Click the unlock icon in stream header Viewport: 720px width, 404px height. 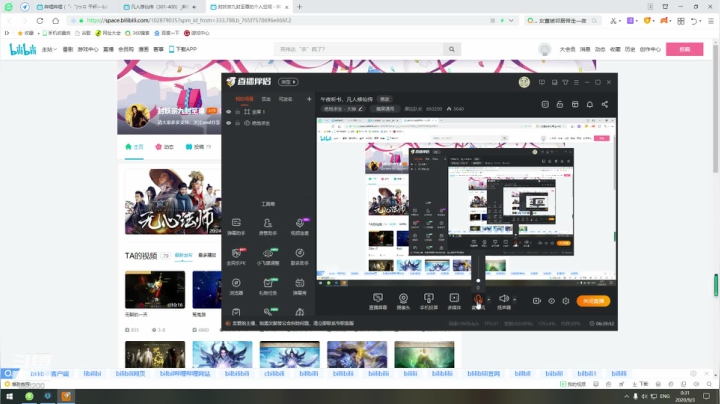coord(560,104)
